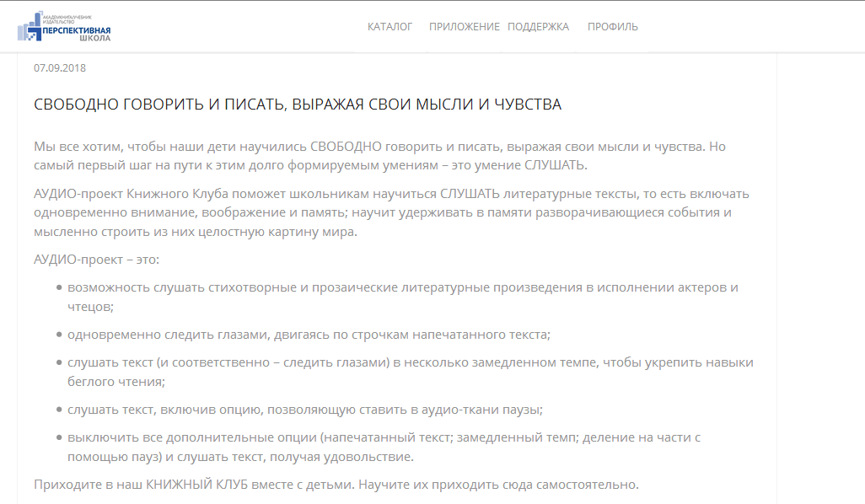Click the paragraph about АУДИО-проект Книжного Клуба
The width and height of the screenshot is (865, 504).
click(x=391, y=212)
